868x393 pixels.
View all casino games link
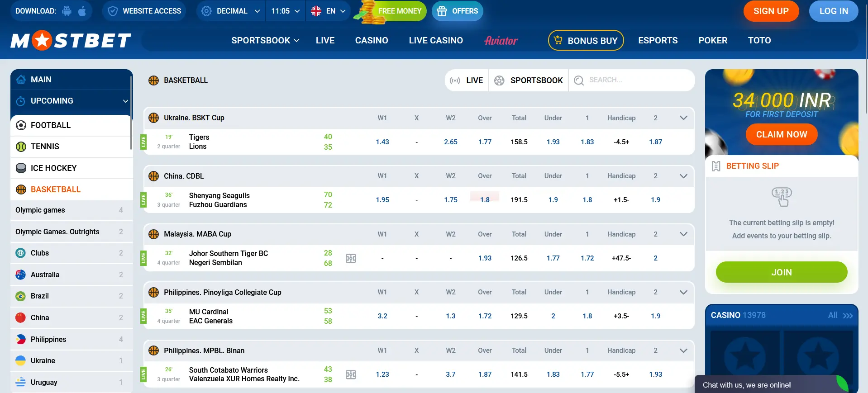pyautogui.click(x=840, y=315)
